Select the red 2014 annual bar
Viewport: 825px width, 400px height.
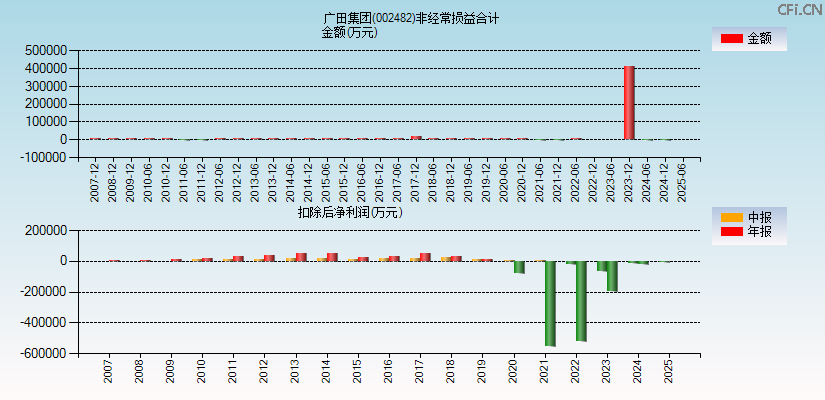333,257
